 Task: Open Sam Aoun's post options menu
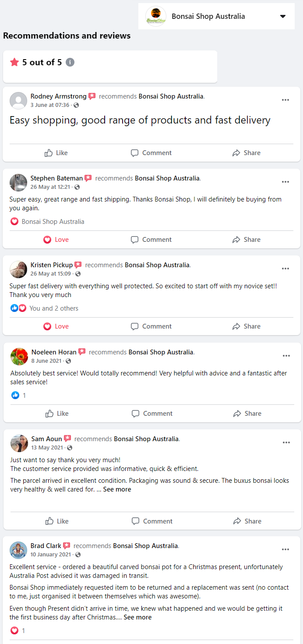click(286, 442)
